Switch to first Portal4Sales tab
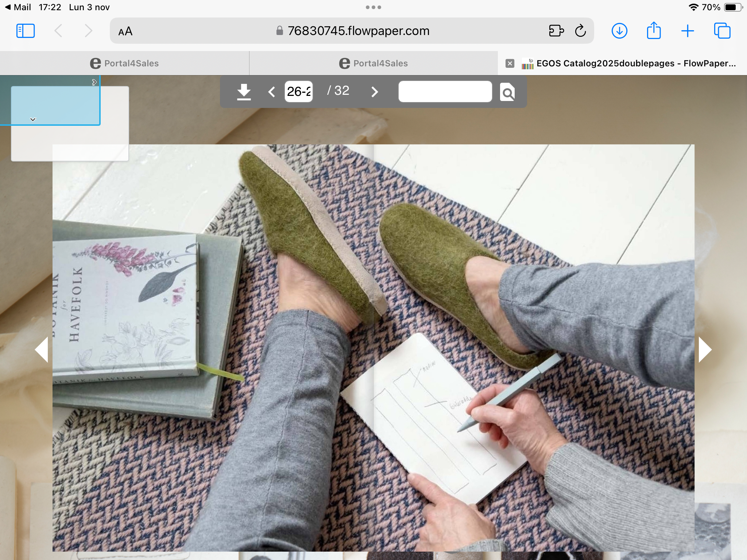Screen dimensions: 747x560 pos(124,63)
